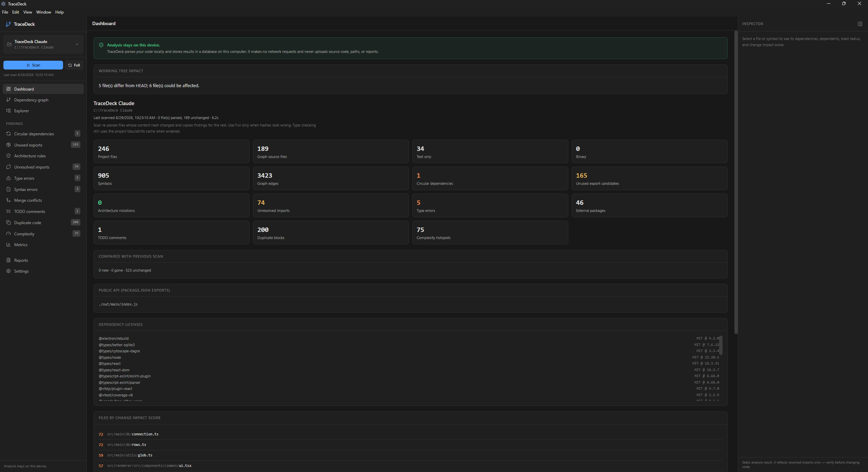Click the main dashboard vertical scrollbar

[736, 182]
